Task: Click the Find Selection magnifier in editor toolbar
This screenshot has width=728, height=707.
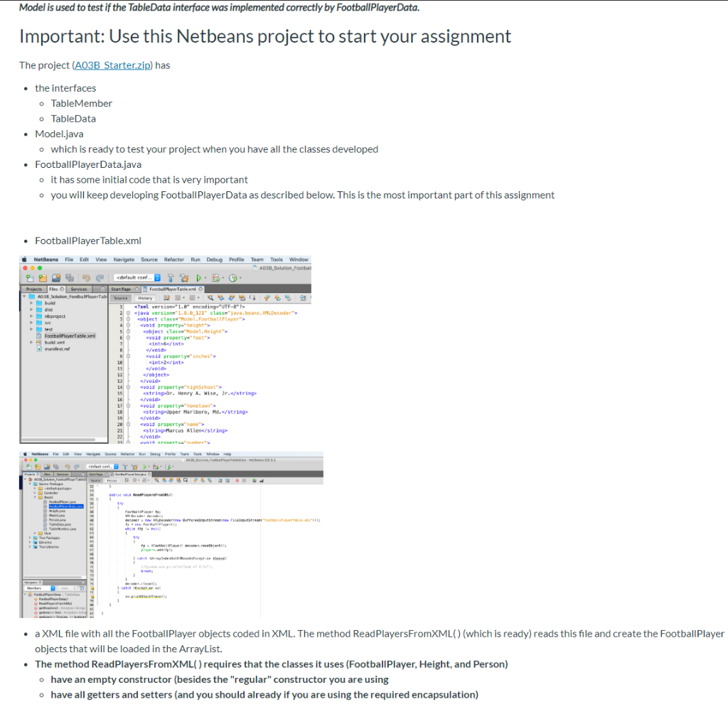Action: click(x=210, y=298)
